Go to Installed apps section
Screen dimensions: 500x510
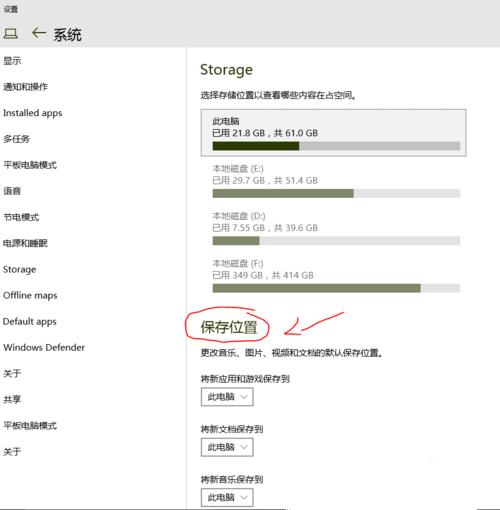[33, 113]
